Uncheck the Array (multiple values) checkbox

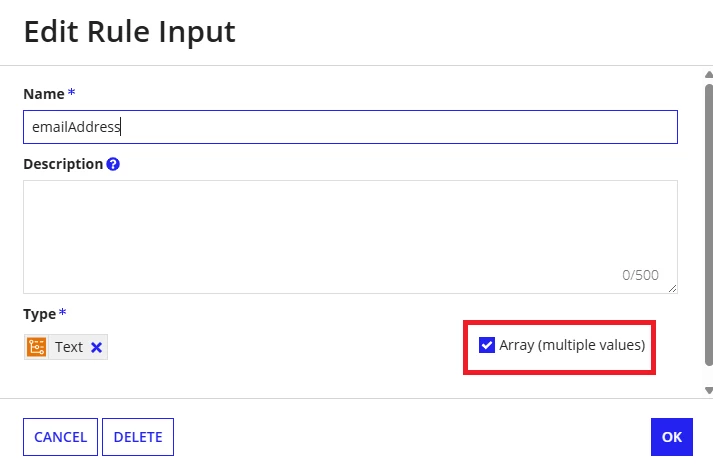point(487,345)
